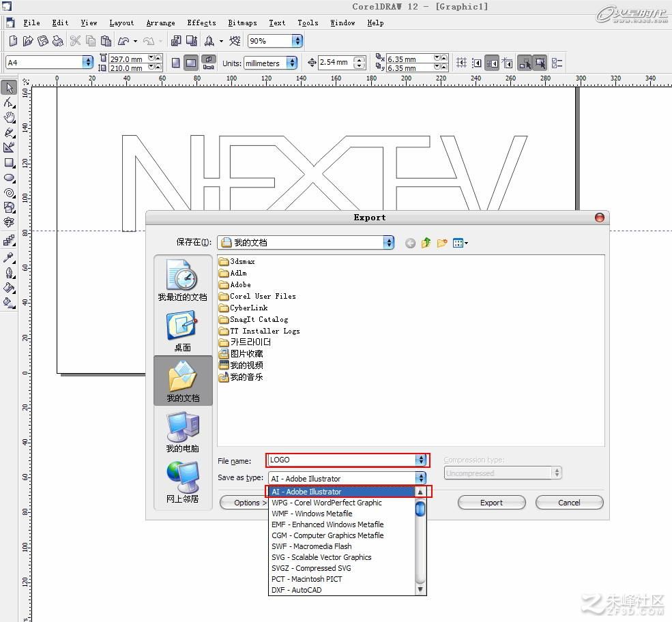The width and height of the screenshot is (672, 622).
Task: Open the desktop (桌面) location shortcut
Action: [x=183, y=331]
